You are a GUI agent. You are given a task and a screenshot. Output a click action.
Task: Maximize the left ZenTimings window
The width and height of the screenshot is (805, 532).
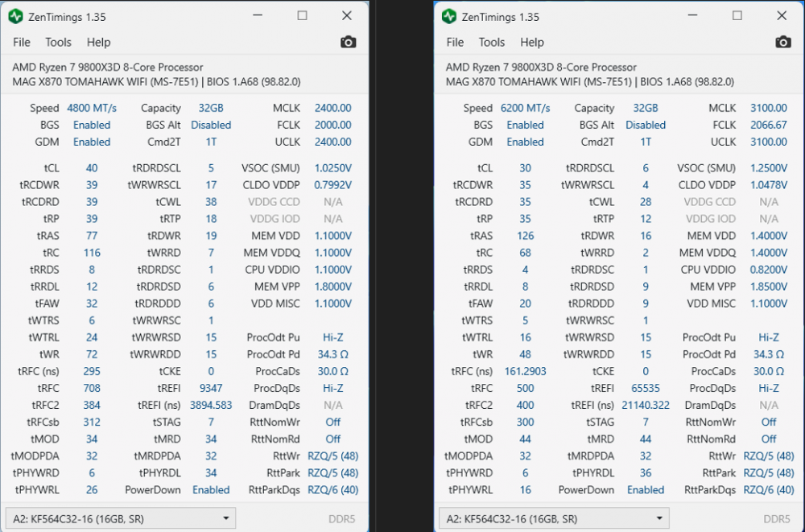pyautogui.click(x=302, y=15)
